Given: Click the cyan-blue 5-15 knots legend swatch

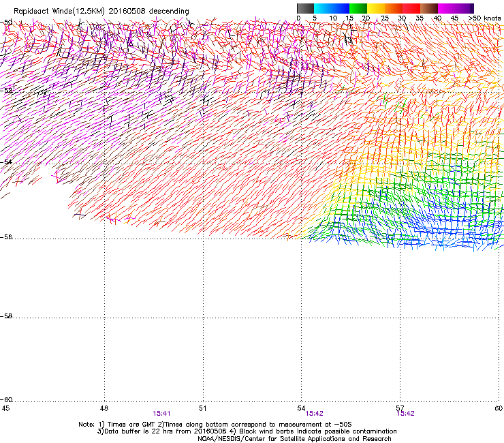Looking at the screenshot, I should pyautogui.click(x=332, y=8).
